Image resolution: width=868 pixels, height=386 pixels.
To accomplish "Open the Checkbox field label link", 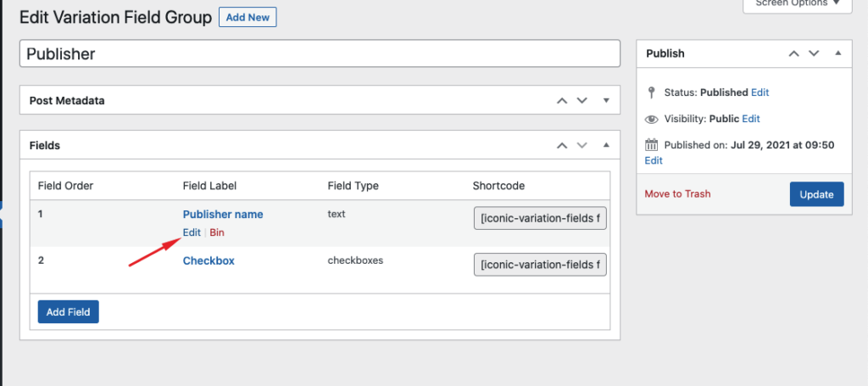I will [x=209, y=260].
